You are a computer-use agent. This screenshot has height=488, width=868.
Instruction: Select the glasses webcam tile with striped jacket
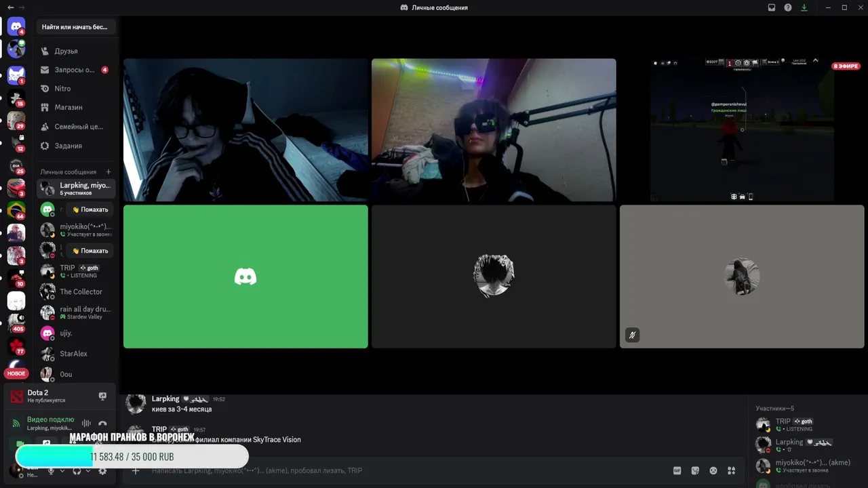tap(245, 130)
